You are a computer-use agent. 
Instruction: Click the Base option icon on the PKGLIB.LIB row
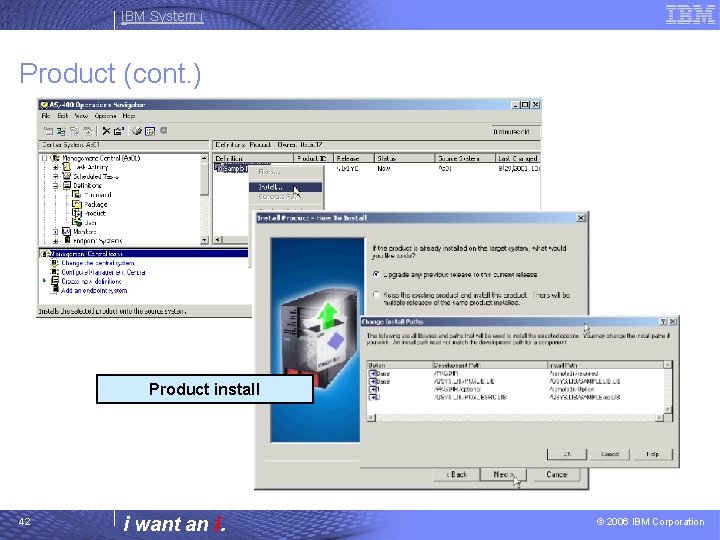click(372, 382)
